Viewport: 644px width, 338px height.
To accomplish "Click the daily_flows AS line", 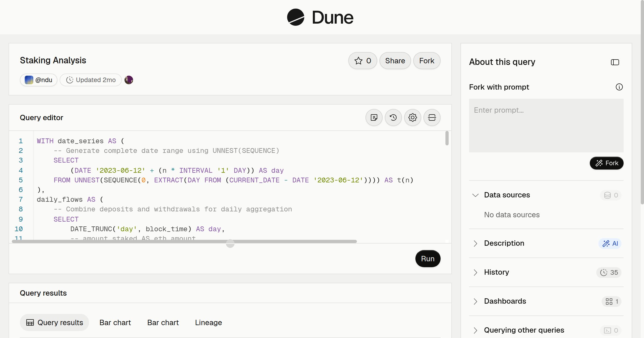I will coord(70,200).
